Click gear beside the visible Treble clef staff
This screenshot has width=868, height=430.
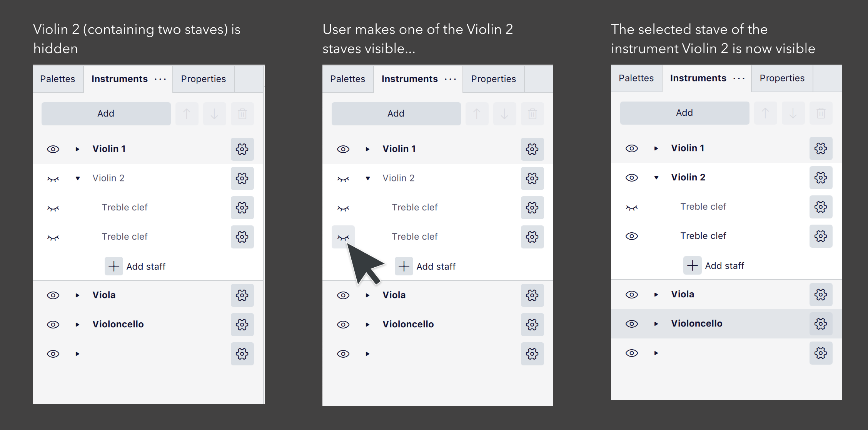tap(821, 236)
